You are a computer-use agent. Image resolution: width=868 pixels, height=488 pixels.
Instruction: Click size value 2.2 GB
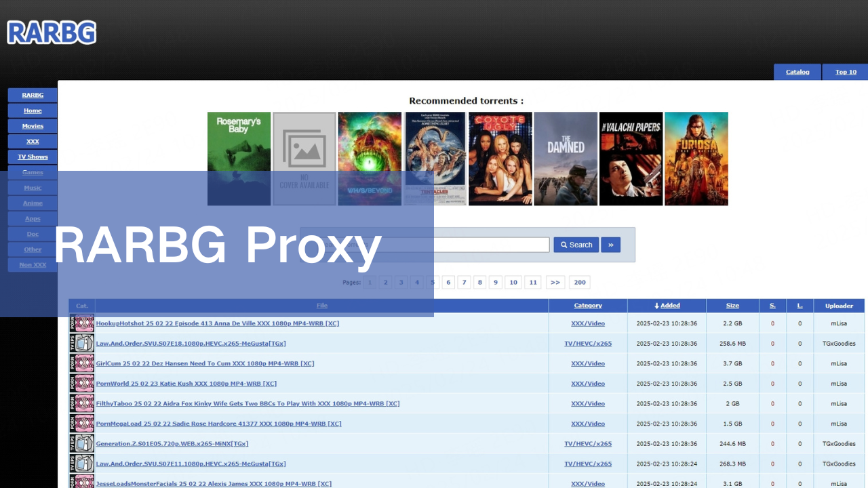tap(732, 323)
